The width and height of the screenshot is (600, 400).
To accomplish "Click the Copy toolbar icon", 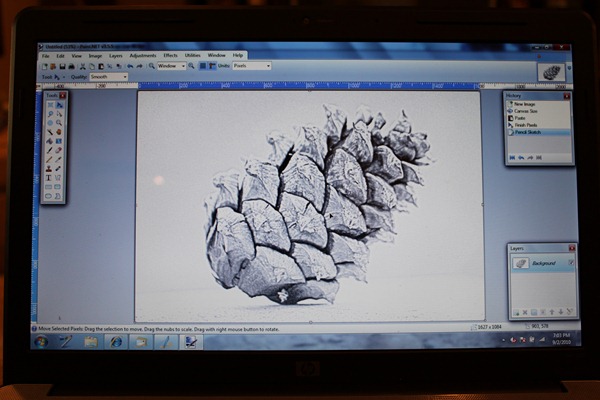I will point(92,66).
